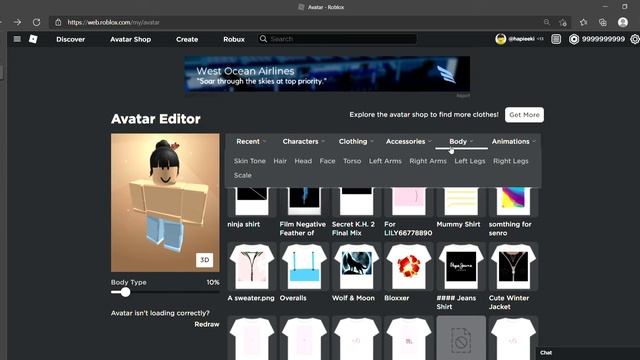Click the lock site info icon

point(58,22)
